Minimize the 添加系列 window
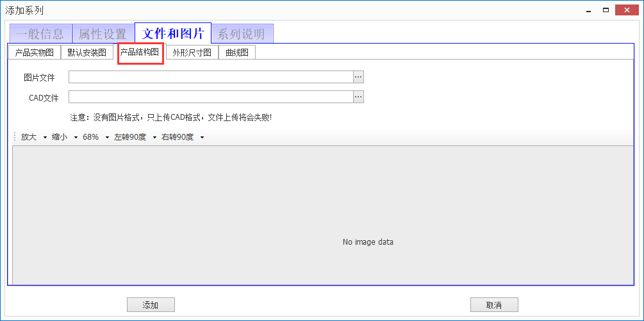Viewport: 644px width, 321px height. [x=589, y=11]
